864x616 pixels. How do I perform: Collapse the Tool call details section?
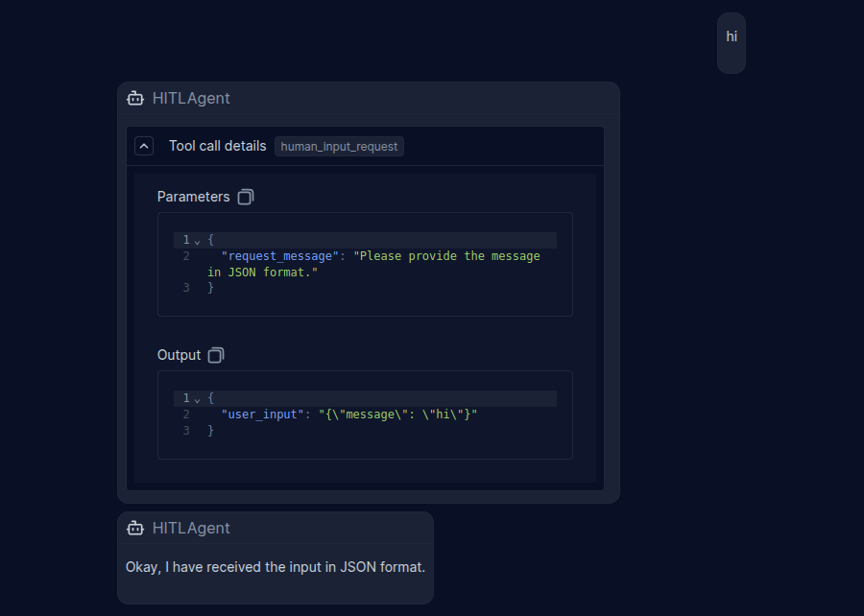[144, 147]
